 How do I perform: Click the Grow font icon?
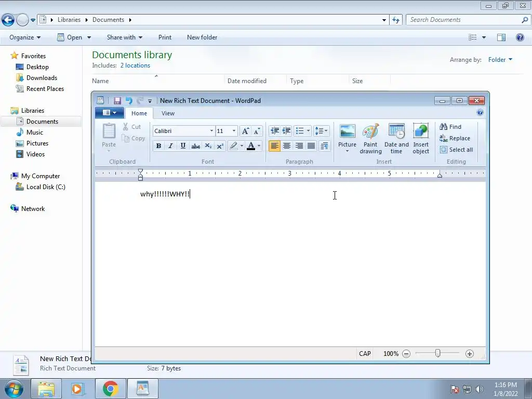click(x=245, y=131)
